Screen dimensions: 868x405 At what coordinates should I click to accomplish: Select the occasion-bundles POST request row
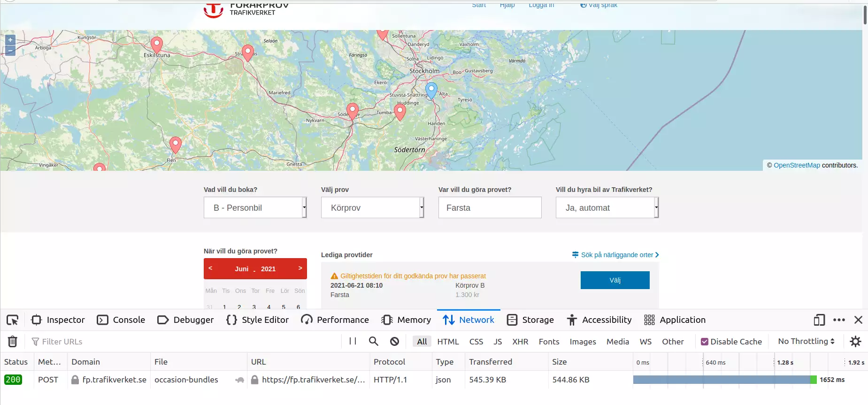[434, 380]
